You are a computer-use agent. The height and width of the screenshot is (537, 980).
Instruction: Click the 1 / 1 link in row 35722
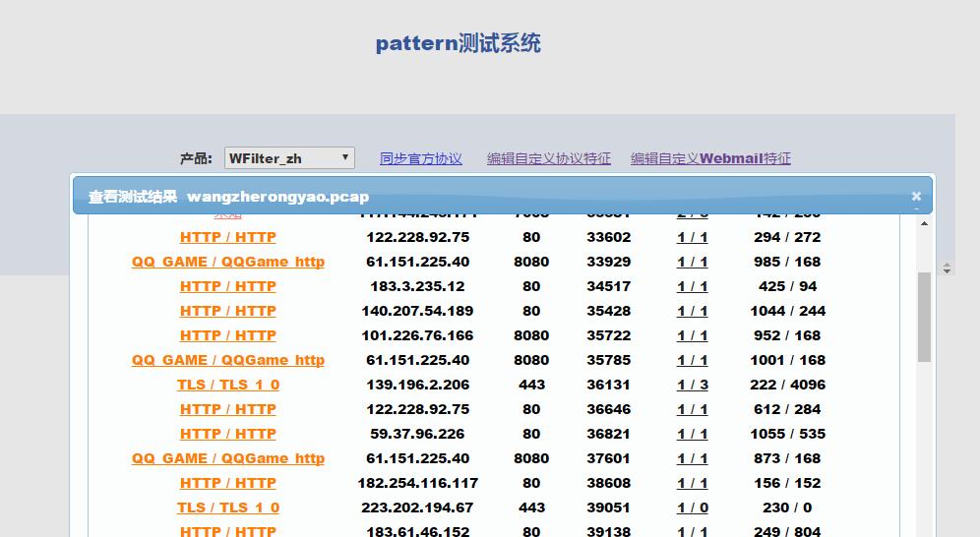pos(693,335)
